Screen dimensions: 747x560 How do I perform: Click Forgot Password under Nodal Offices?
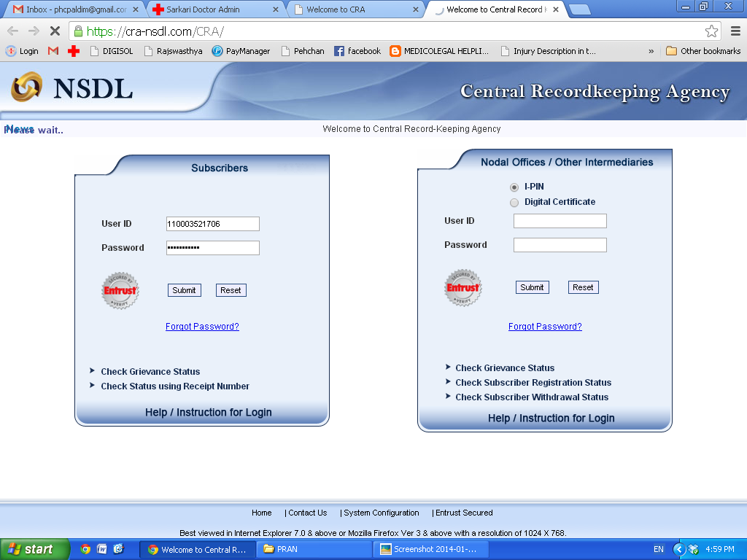coord(545,327)
